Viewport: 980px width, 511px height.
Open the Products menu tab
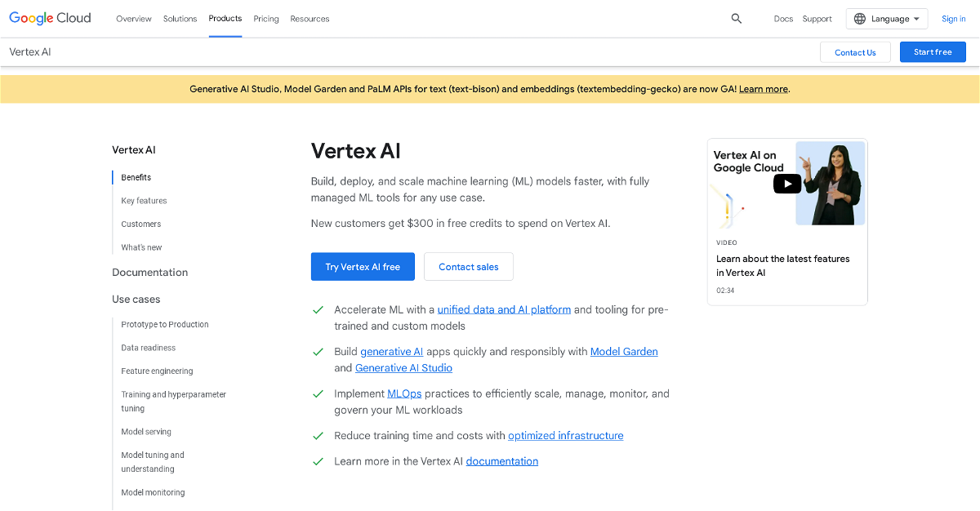click(225, 18)
